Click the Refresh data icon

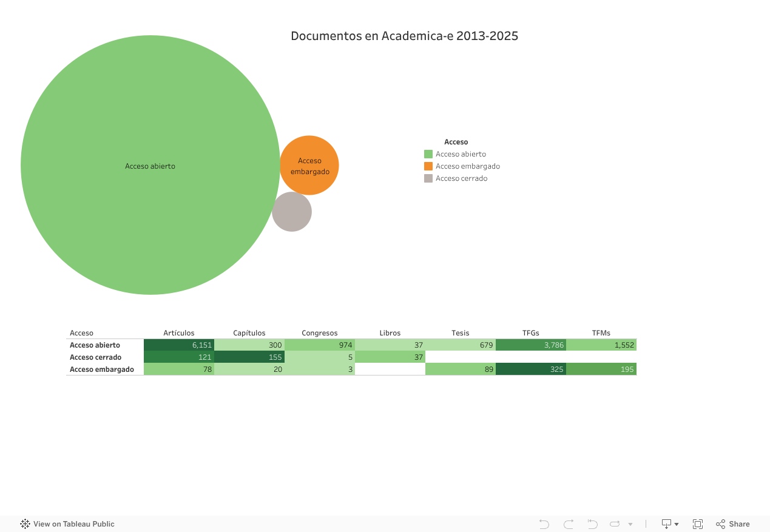click(x=615, y=524)
